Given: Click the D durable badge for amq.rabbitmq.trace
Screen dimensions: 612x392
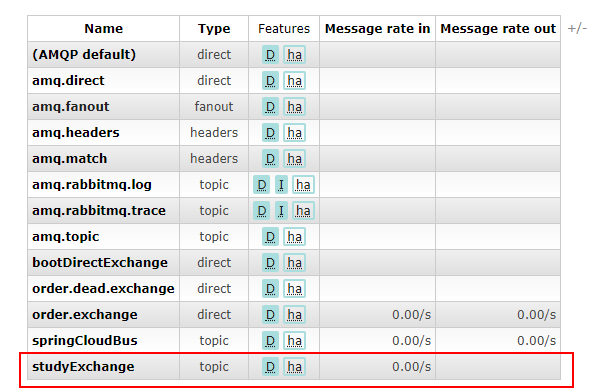Looking at the screenshot, I should pos(262,211).
